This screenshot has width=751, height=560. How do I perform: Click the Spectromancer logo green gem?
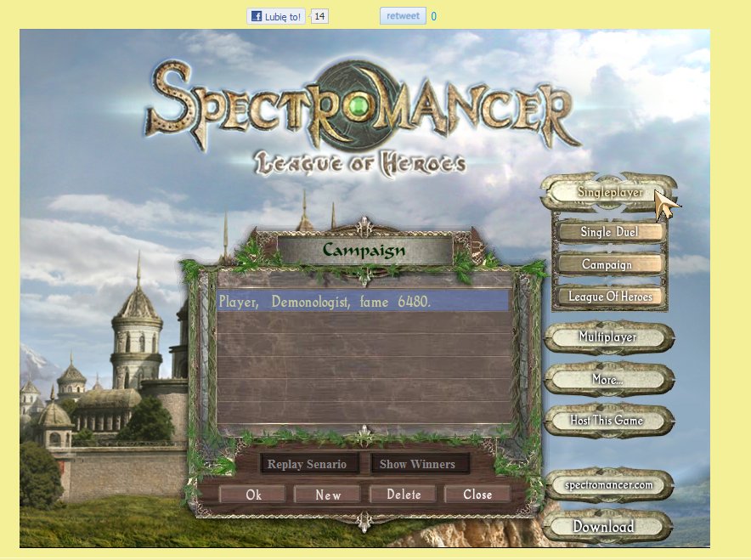(x=359, y=106)
